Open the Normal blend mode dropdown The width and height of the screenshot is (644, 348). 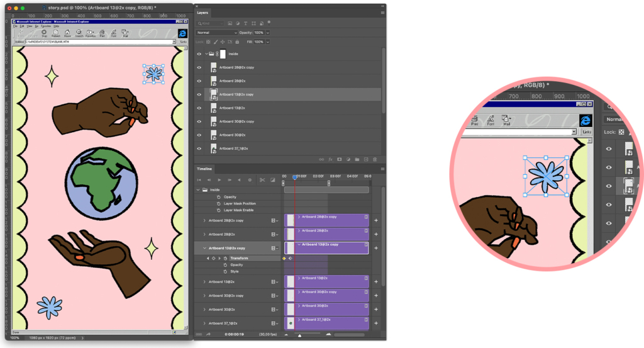(x=217, y=33)
